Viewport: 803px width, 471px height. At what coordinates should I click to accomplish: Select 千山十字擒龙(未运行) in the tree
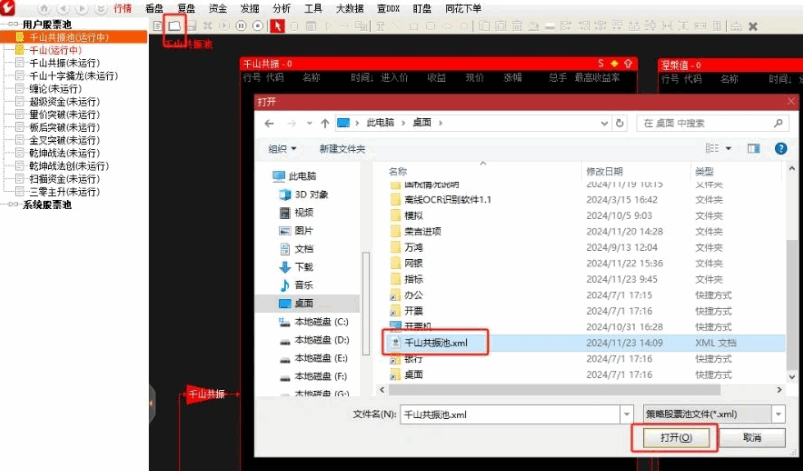(x=73, y=76)
